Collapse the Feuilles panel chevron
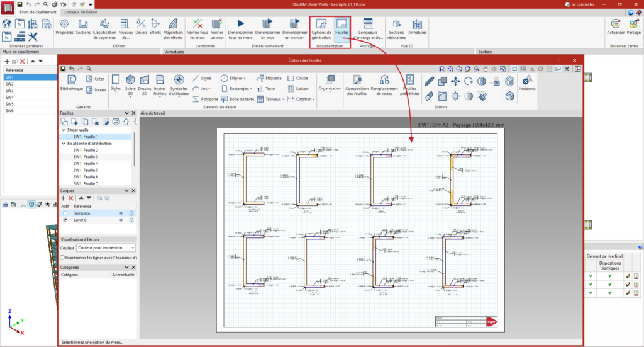 coord(126,113)
